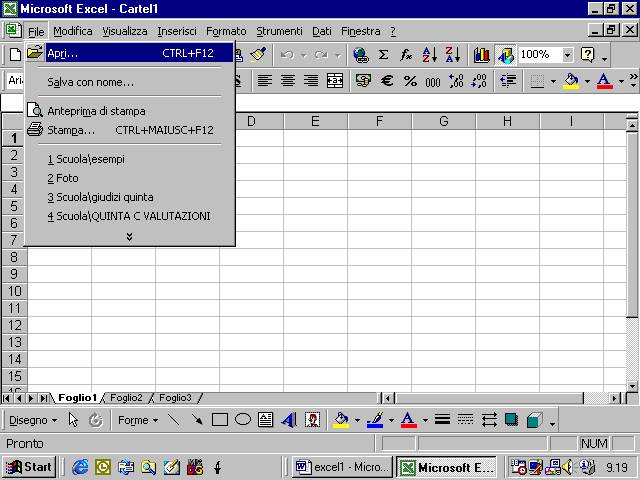Open the Zoom 100% dropdown
The image size is (640, 480).
point(567,55)
